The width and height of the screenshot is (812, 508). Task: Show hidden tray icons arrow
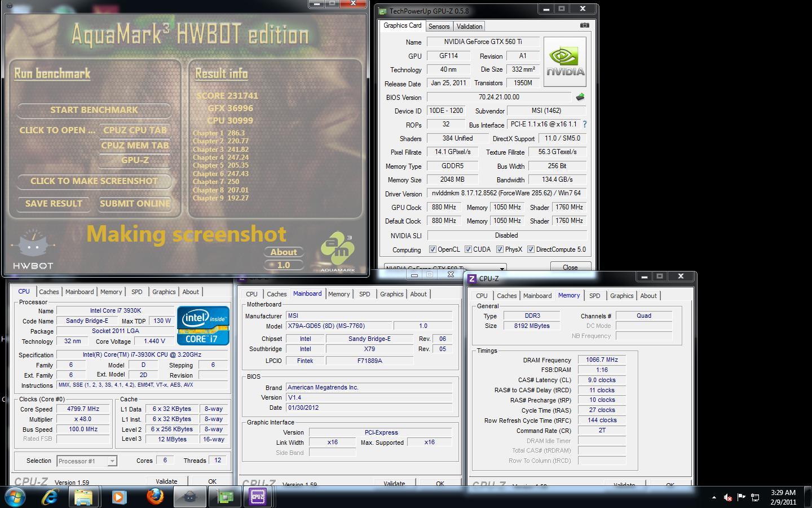pyautogui.click(x=714, y=497)
